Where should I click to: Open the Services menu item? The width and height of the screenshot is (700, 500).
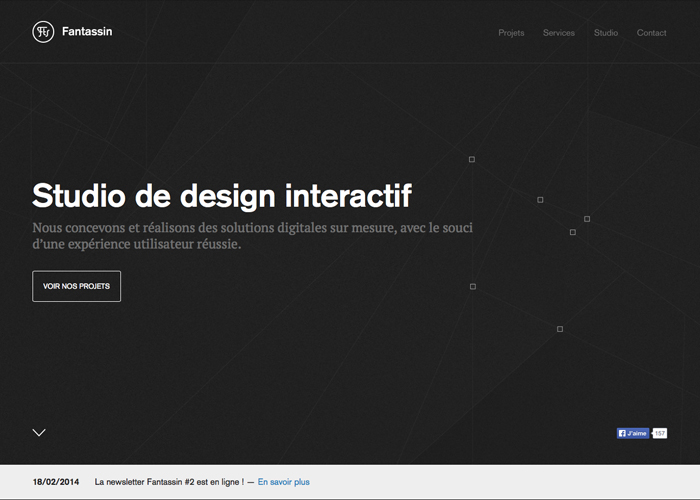coord(558,33)
